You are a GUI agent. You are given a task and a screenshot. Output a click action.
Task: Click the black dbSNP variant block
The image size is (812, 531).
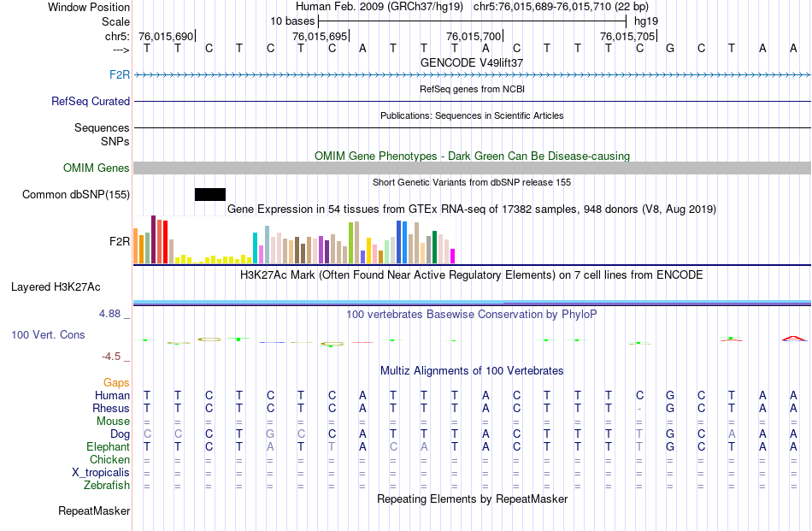coord(210,194)
